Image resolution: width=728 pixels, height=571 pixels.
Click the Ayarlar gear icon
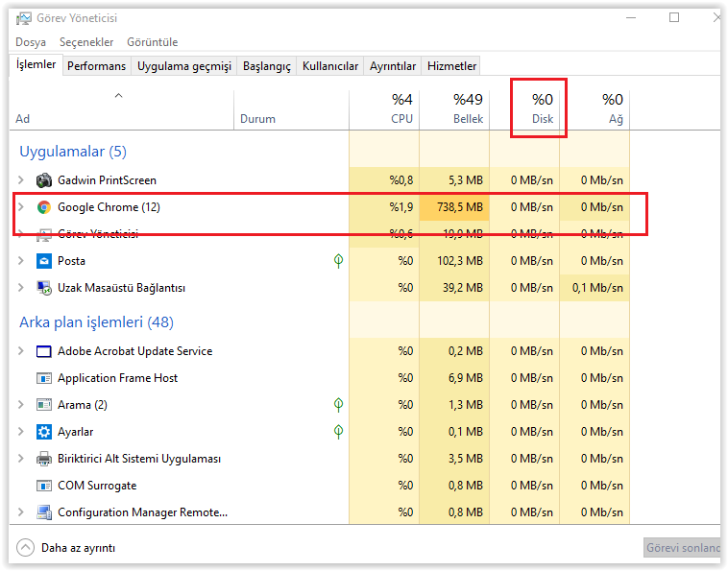(43, 432)
